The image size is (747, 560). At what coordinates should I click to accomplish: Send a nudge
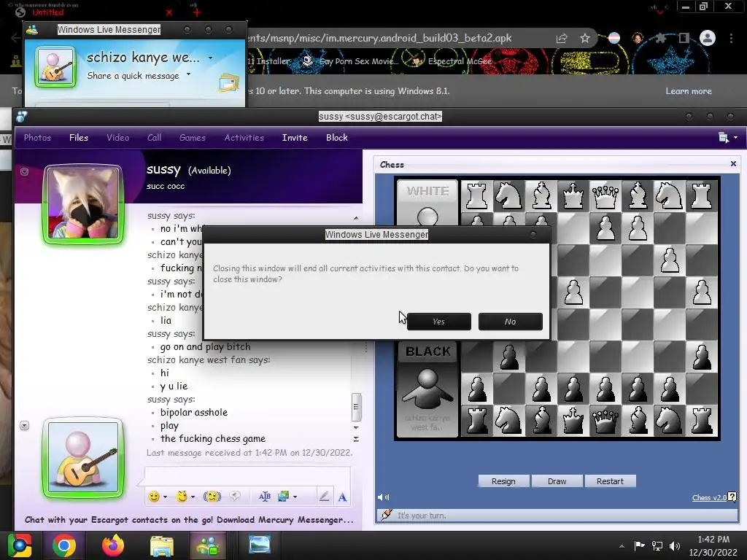[x=212, y=497]
